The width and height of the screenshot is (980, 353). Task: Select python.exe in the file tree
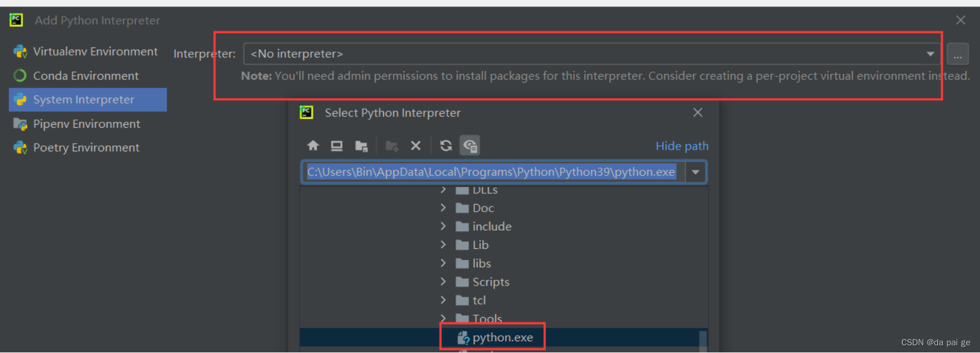pyautogui.click(x=495, y=337)
